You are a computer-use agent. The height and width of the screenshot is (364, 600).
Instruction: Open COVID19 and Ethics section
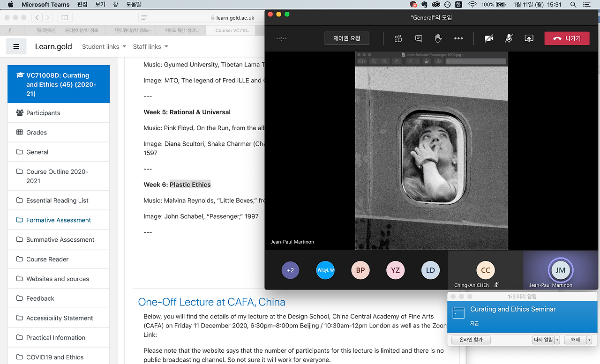(x=59, y=356)
